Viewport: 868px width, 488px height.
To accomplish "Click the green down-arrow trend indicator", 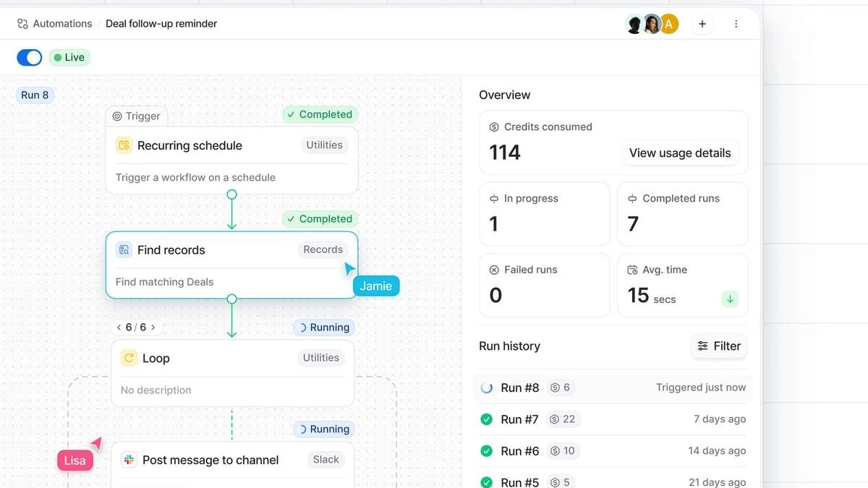I will coord(730,299).
